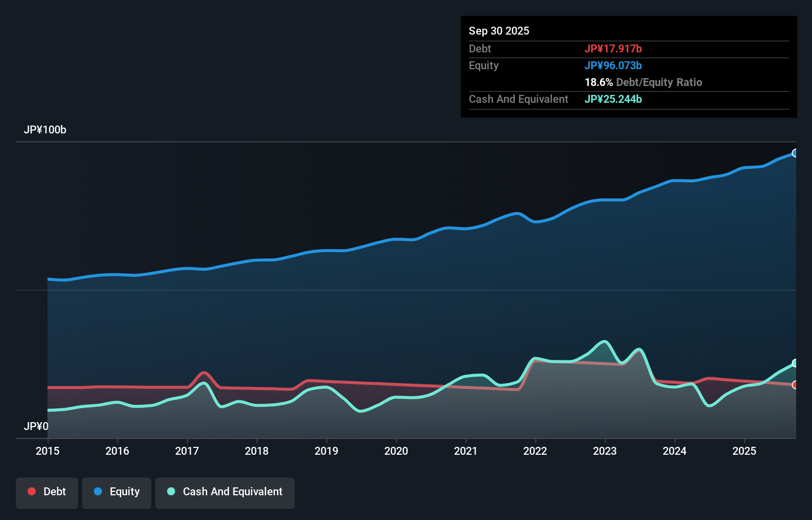The image size is (812, 520).
Task: Select the white Equity endpoint marker on the chart
Action: click(795, 153)
